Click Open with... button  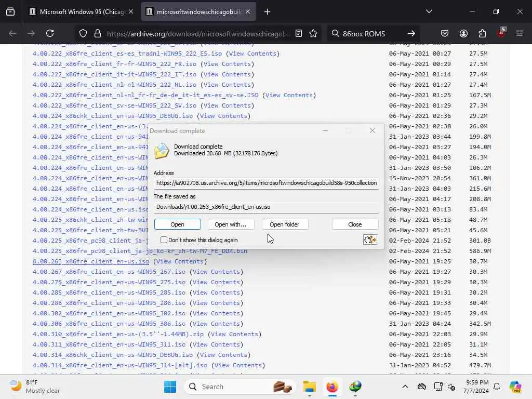(230, 224)
